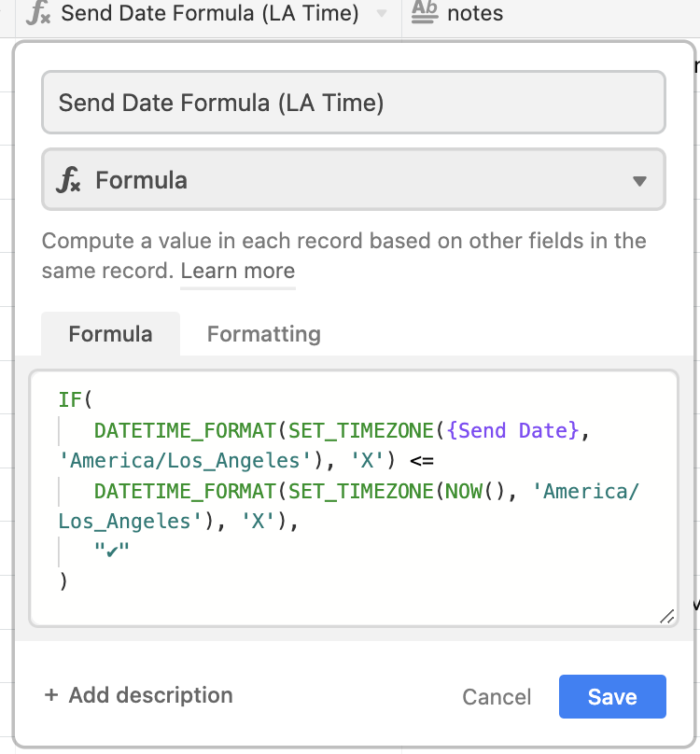Switch to the Formula tab
This screenshot has height=754, width=700.
(111, 334)
